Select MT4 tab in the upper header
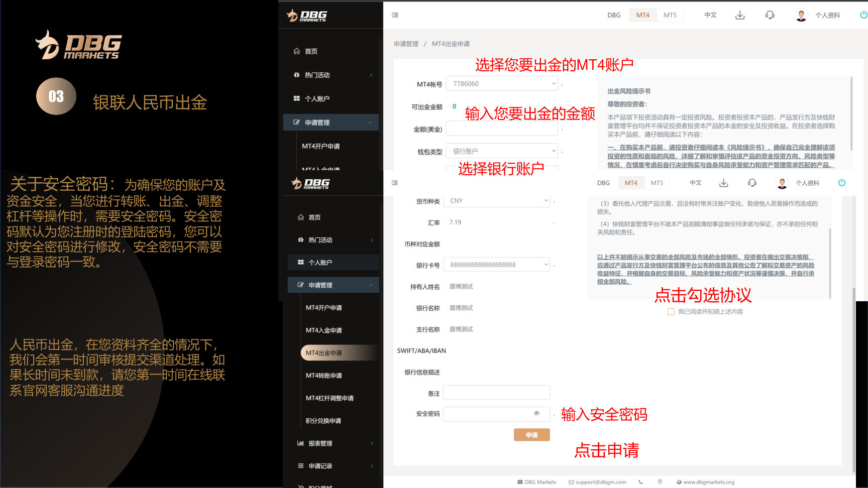Screen dimensions: 868x488 pos(642,15)
